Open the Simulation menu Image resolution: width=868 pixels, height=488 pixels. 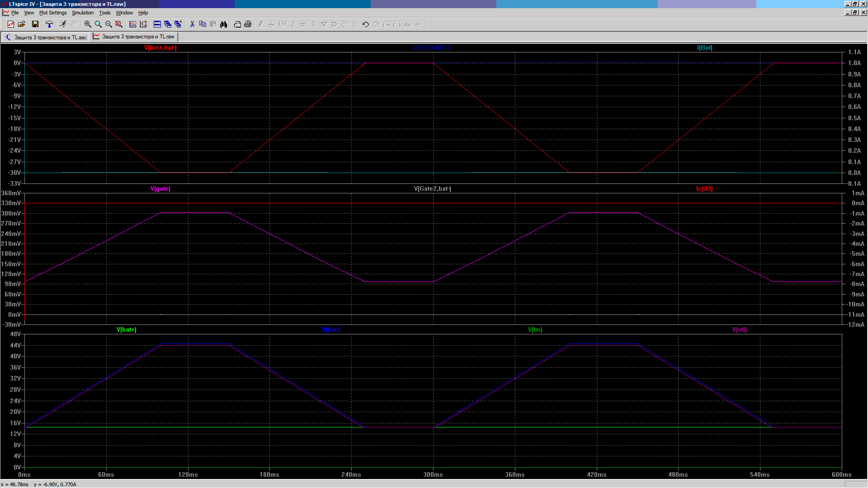point(83,13)
